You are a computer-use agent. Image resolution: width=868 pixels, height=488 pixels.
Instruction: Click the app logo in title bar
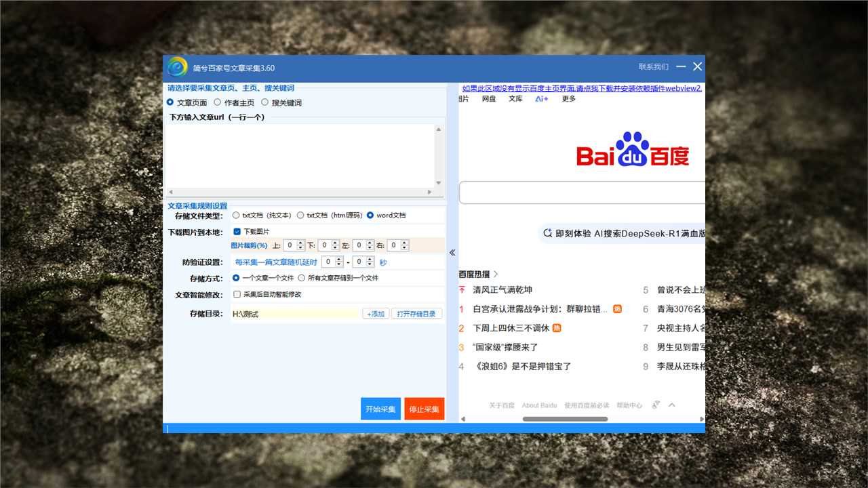click(x=177, y=67)
